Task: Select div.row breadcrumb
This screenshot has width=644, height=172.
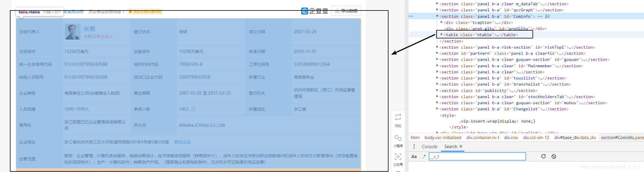Action: [511, 138]
